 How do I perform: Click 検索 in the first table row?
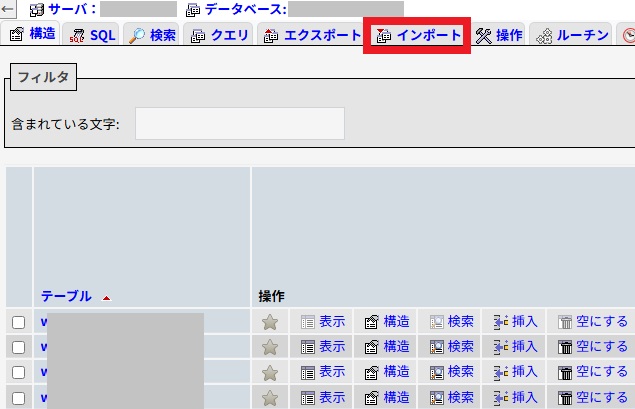pos(452,322)
